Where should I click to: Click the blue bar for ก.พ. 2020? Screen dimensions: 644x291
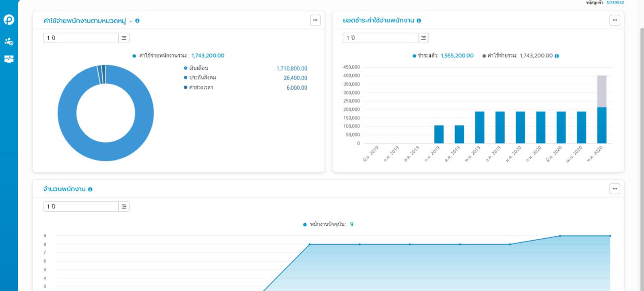tap(541, 127)
